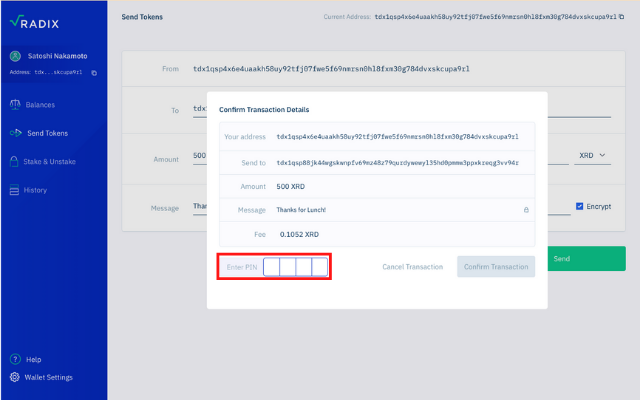Open Send Tokens page in sidebar
Viewport: 640px width, 400px height.
[x=47, y=133]
